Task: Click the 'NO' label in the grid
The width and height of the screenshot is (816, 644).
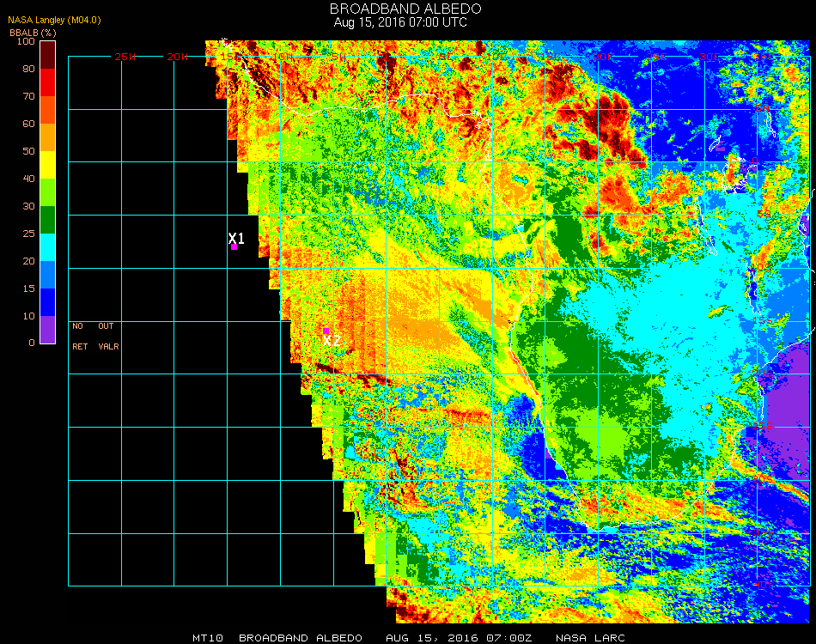Action: click(77, 326)
